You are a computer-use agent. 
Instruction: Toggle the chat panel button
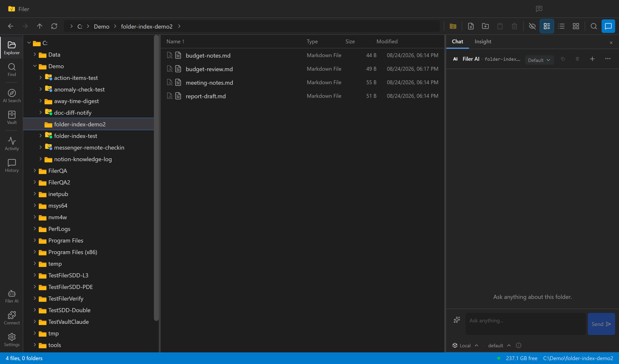coord(608,26)
